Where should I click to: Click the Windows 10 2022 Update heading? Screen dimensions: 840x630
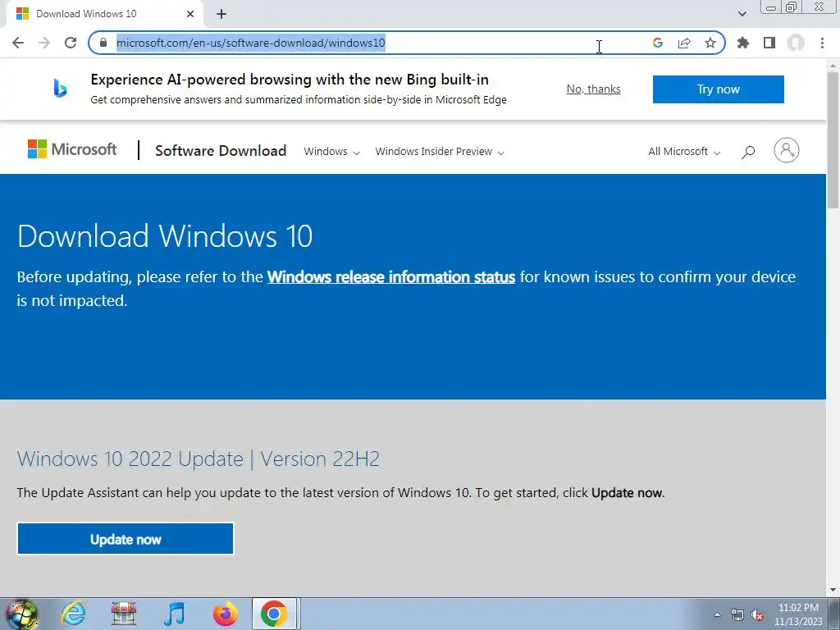pyautogui.click(x=199, y=459)
